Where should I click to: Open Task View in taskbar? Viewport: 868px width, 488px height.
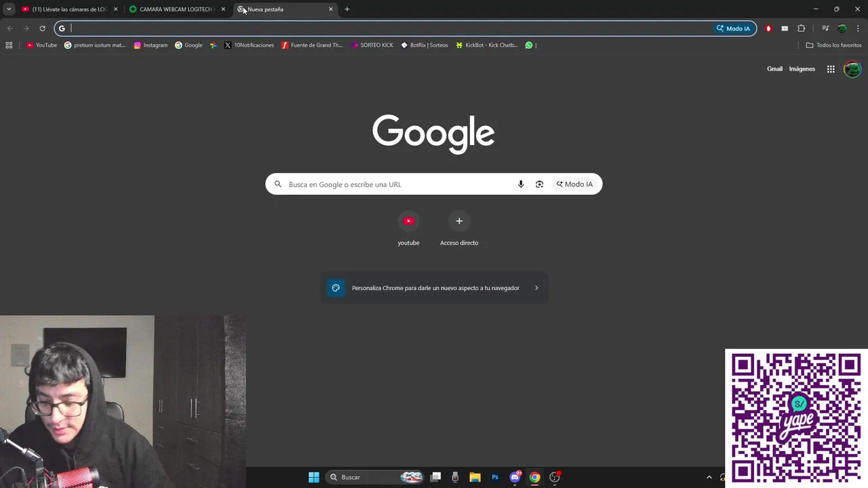pos(436,477)
